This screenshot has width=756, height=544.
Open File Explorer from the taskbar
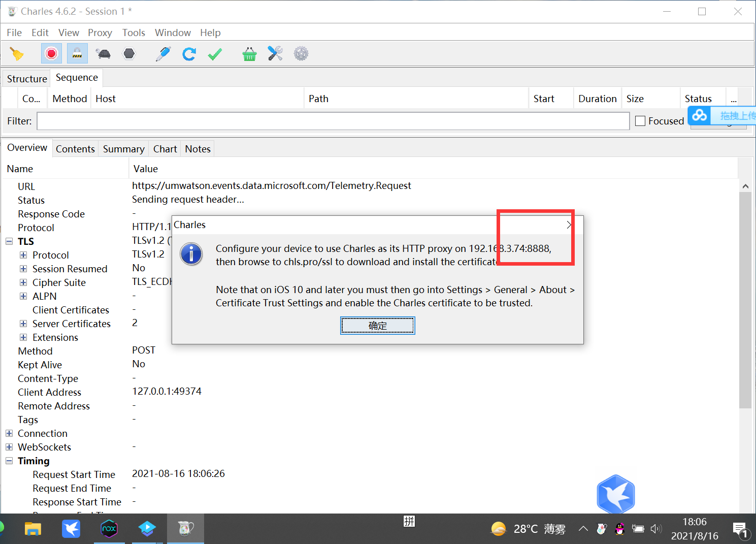[33, 529]
